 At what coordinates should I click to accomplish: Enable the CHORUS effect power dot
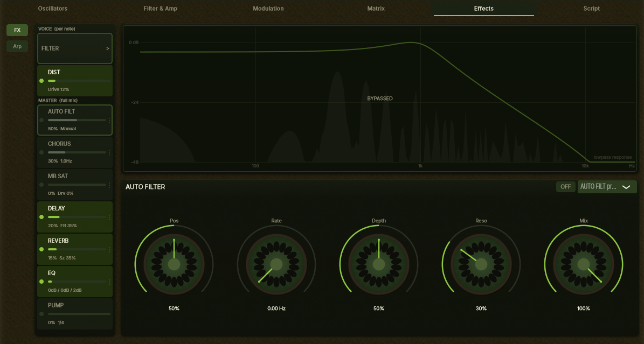41,152
